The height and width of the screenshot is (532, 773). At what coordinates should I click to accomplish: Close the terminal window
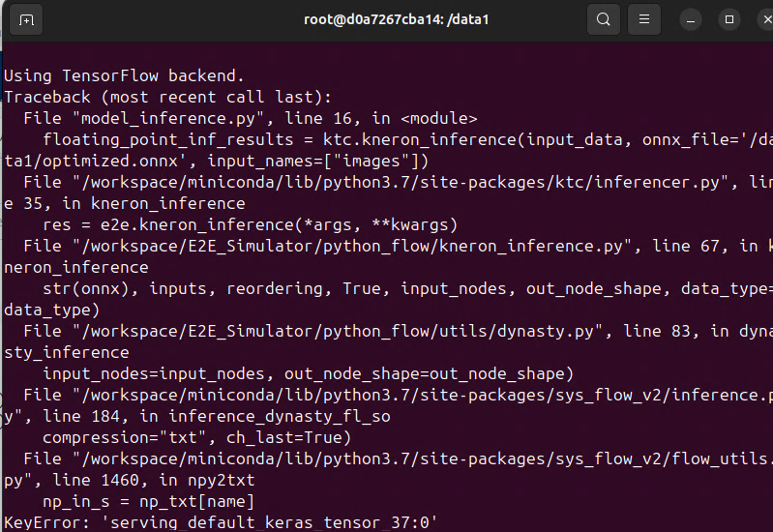766,19
